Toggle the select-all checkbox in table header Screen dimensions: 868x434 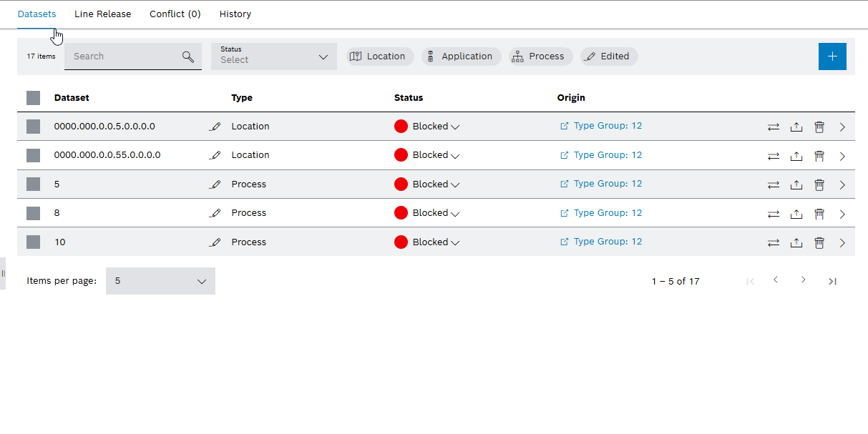33,98
